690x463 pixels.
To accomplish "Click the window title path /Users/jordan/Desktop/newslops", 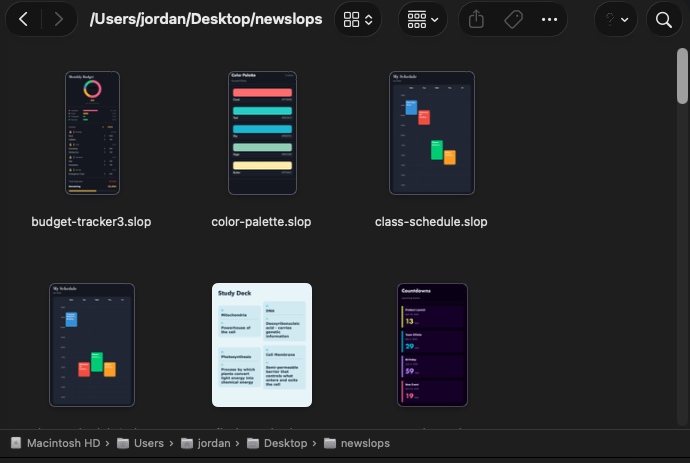I will coord(206,19).
